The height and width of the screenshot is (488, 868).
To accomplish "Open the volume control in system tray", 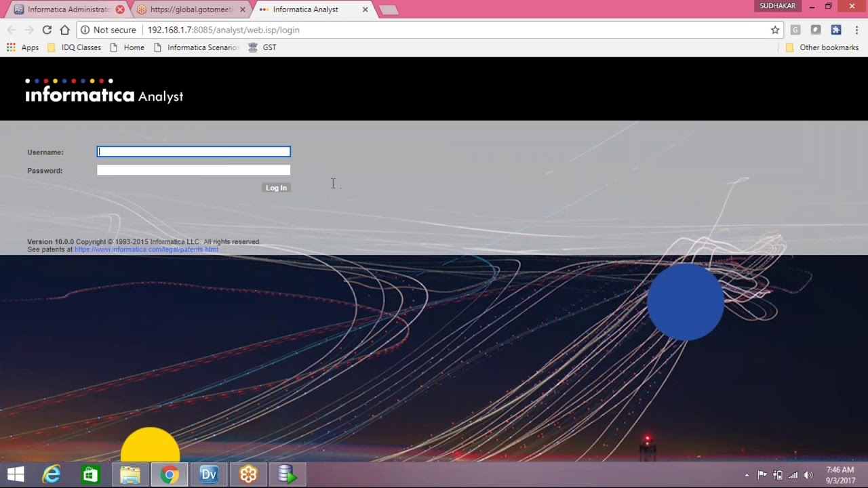I will [808, 475].
